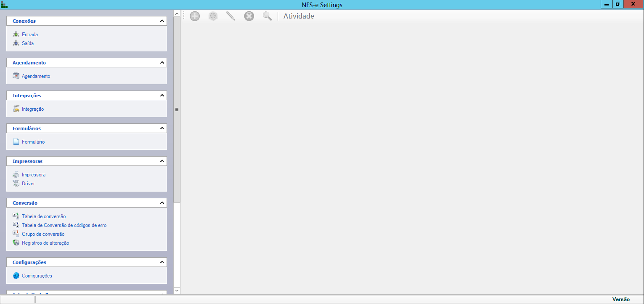The width and height of the screenshot is (644, 304).
Task: Collapse the Impressoras section
Action: pos(162,161)
